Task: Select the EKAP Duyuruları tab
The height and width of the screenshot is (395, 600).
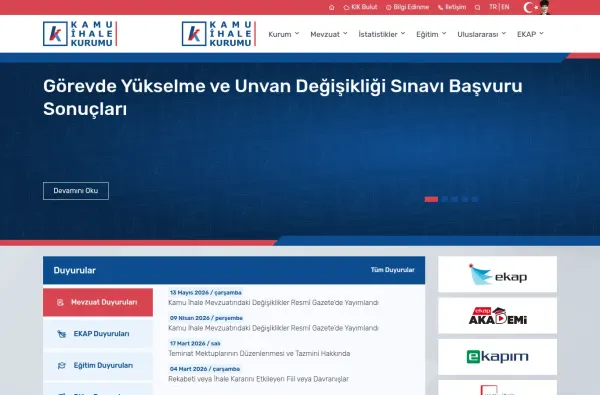Action: coord(98,334)
